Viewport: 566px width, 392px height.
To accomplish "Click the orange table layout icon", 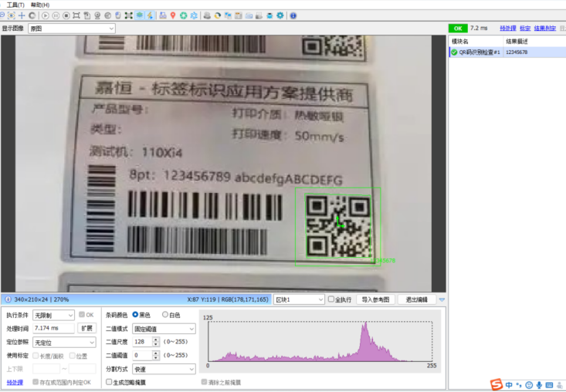I will pyautogui.click(x=239, y=15).
